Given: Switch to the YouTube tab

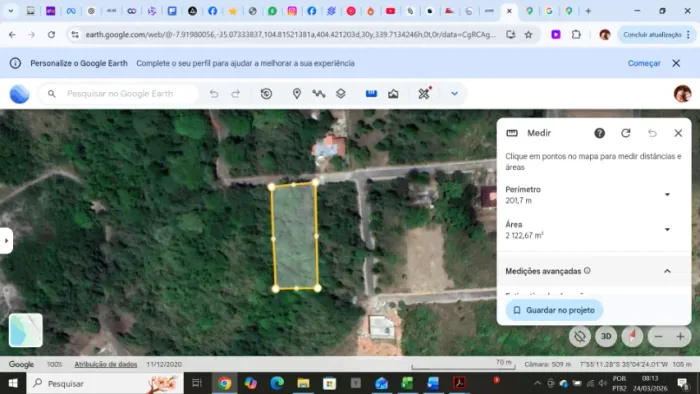Looking at the screenshot, I should (x=391, y=11).
